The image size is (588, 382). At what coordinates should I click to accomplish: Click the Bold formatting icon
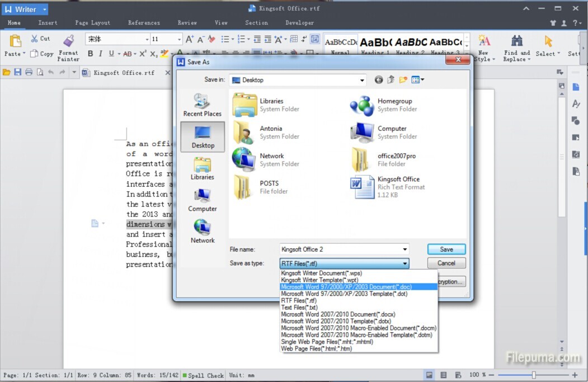point(90,54)
